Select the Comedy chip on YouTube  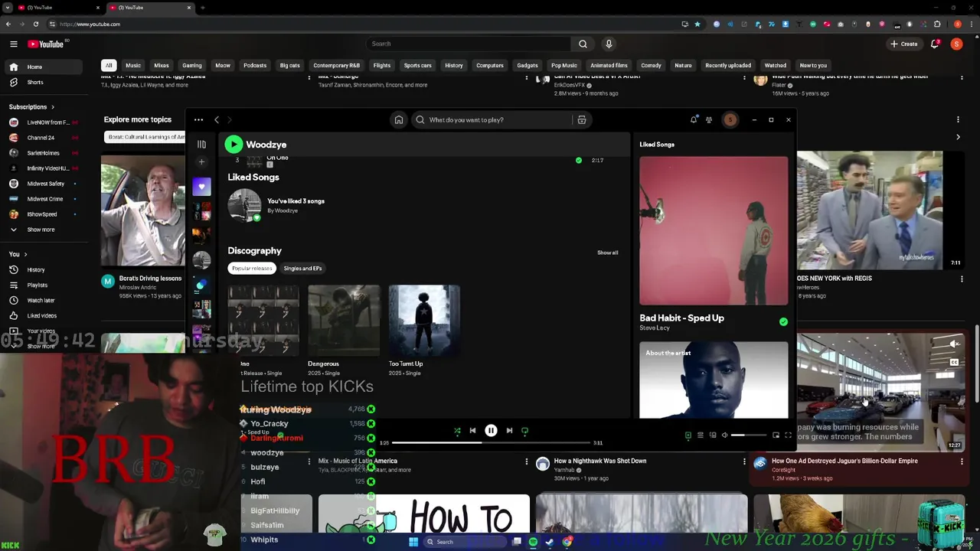[x=651, y=66]
